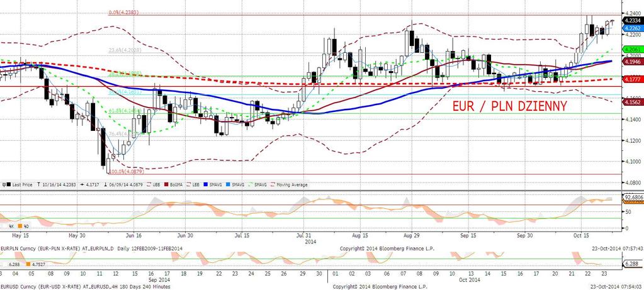Toggle the green dashed SMAVG legend entry

click(257, 184)
